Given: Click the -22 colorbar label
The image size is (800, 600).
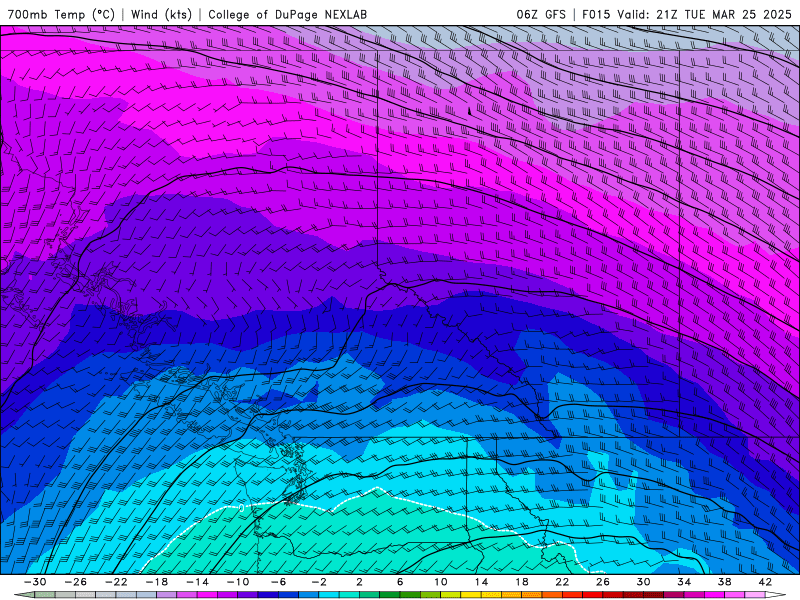Looking at the screenshot, I should point(116,582).
